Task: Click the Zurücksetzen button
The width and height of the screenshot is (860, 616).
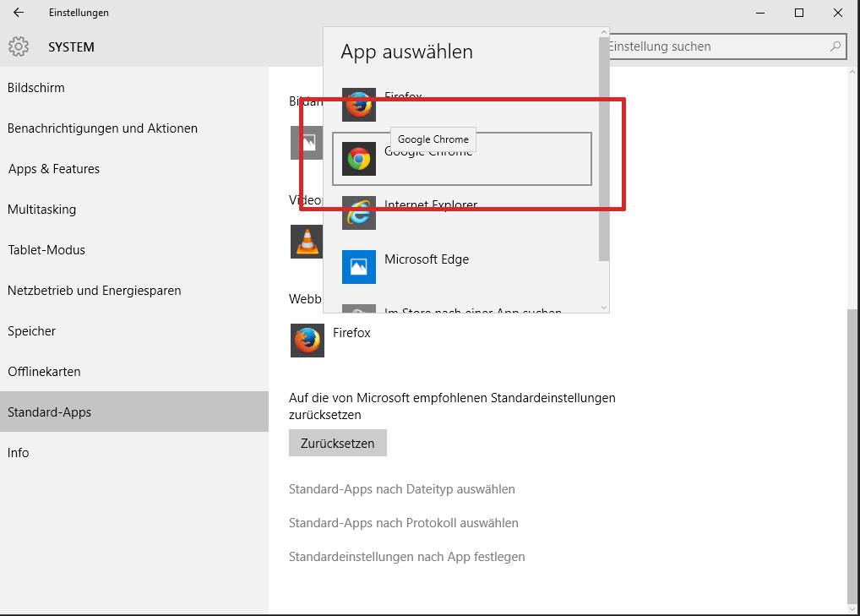Action: coord(338,444)
